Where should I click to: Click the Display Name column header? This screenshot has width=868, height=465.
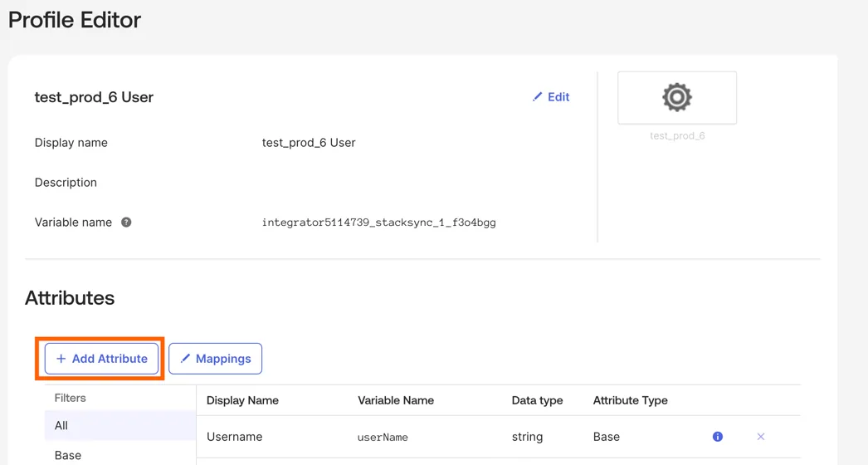coord(242,400)
